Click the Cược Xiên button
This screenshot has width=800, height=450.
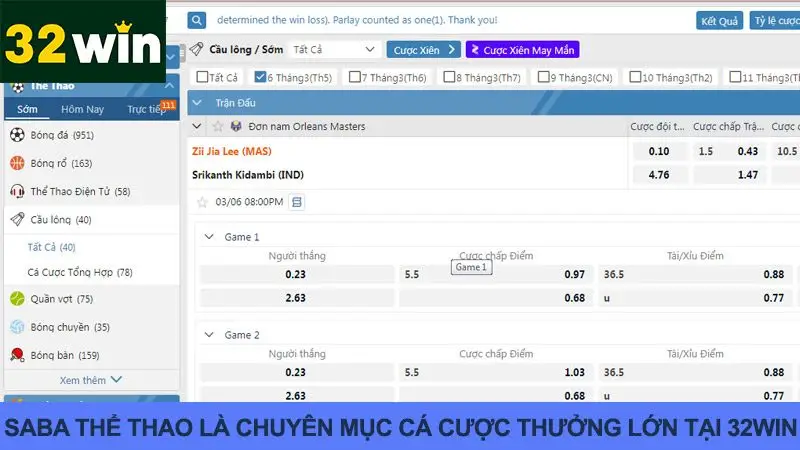[423, 49]
